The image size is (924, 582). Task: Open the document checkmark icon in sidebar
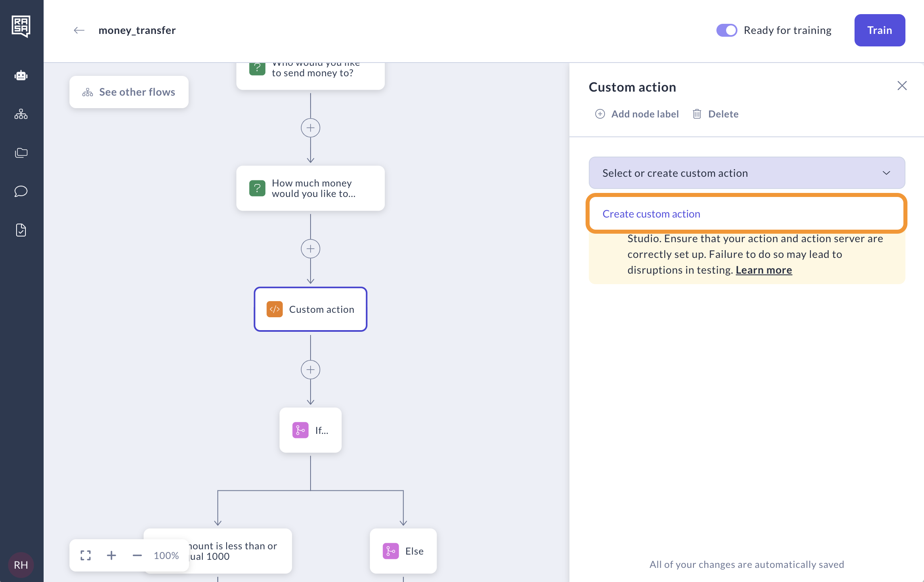[21, 230]
